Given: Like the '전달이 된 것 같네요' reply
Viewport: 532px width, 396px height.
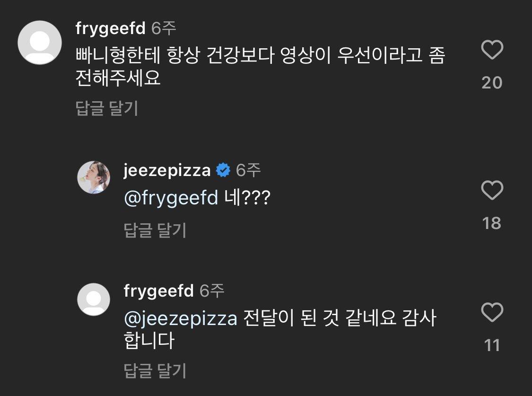Looking at the screenshot, I should [492, 312].
